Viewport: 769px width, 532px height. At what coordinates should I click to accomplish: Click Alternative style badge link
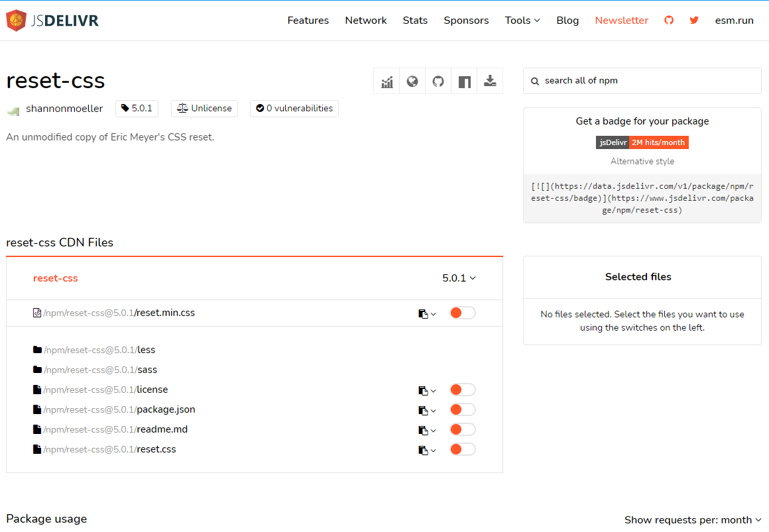[642, 161]
